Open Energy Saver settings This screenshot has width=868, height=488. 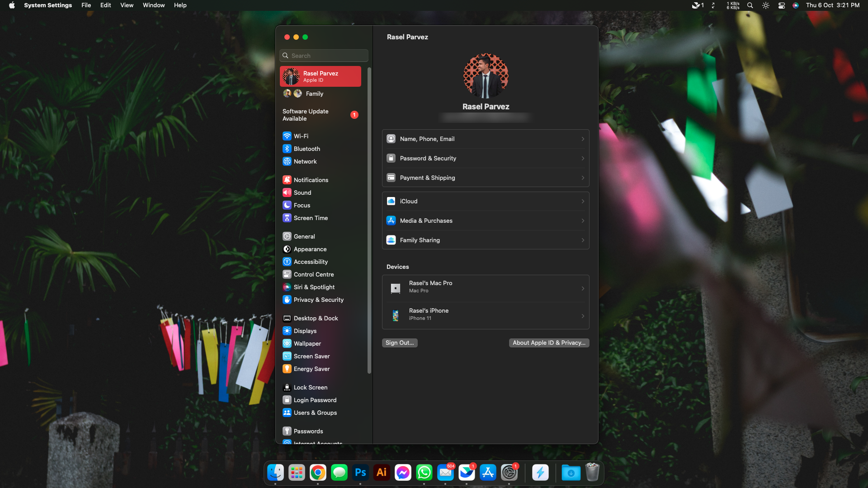pyautogui.click(x=320, y=369)
